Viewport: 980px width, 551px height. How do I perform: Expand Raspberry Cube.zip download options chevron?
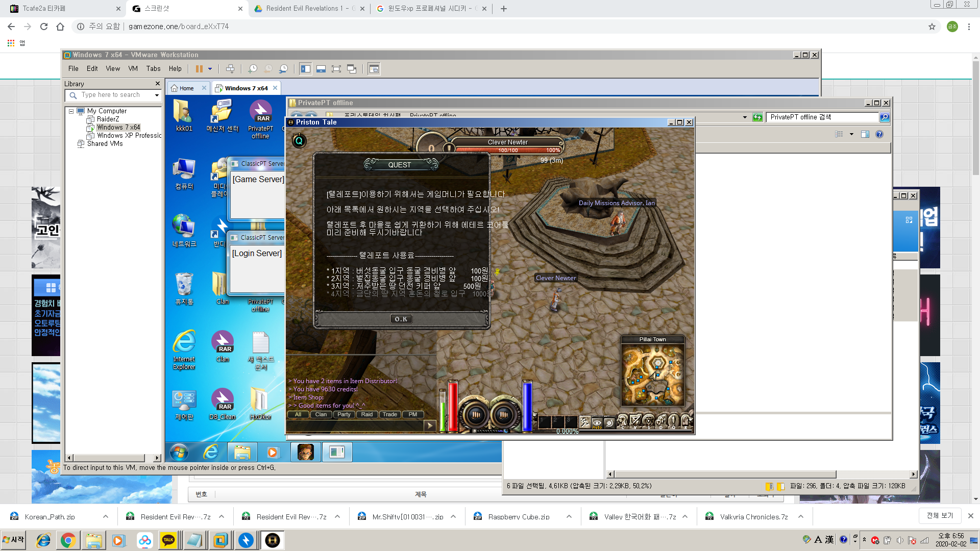point(569,516)
